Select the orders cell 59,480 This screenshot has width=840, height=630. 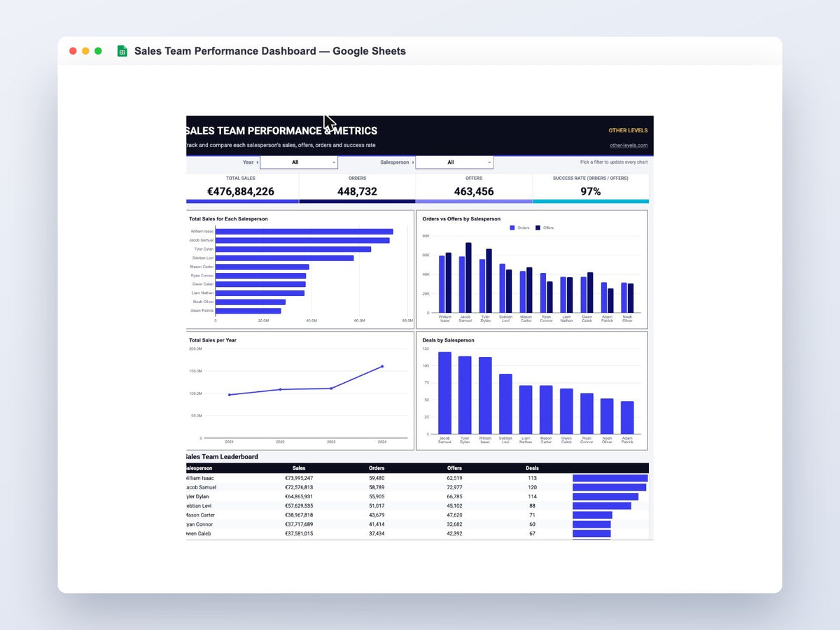377,478
